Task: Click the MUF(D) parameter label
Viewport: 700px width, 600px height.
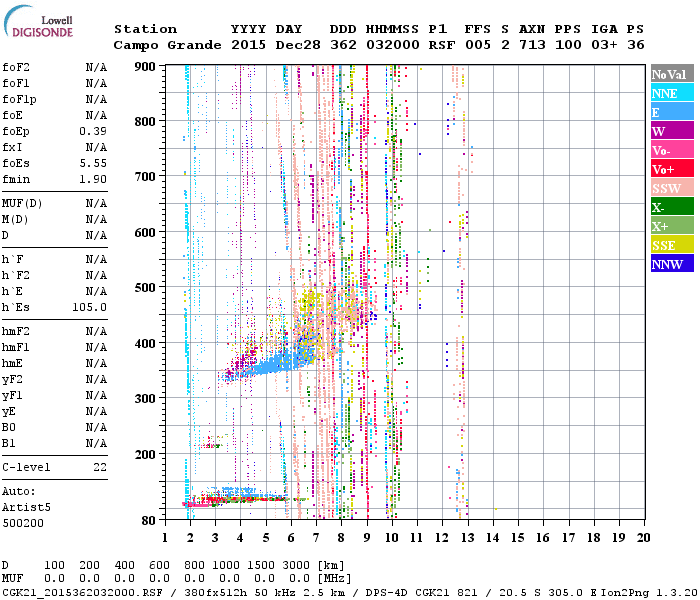Action: [22, 204]
